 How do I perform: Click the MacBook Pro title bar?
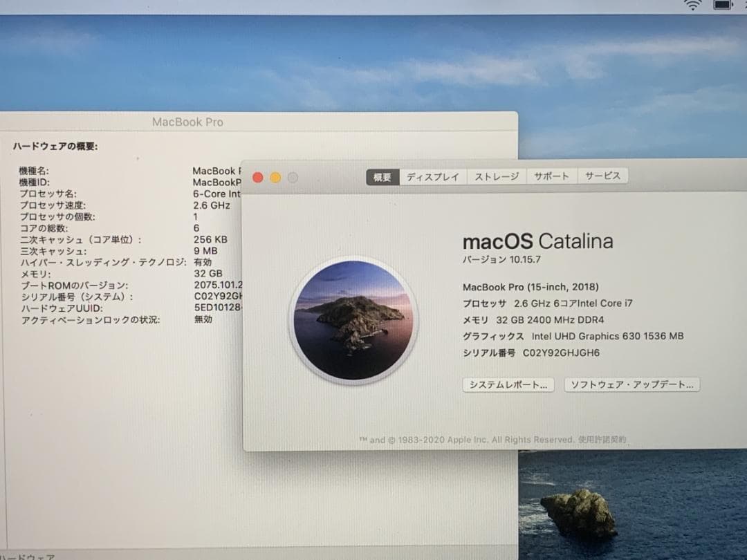pyautogui.click(x=188, y=122)
